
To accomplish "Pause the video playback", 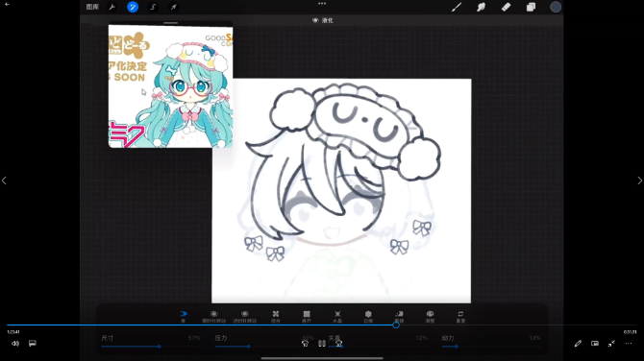I will point(322,344).
